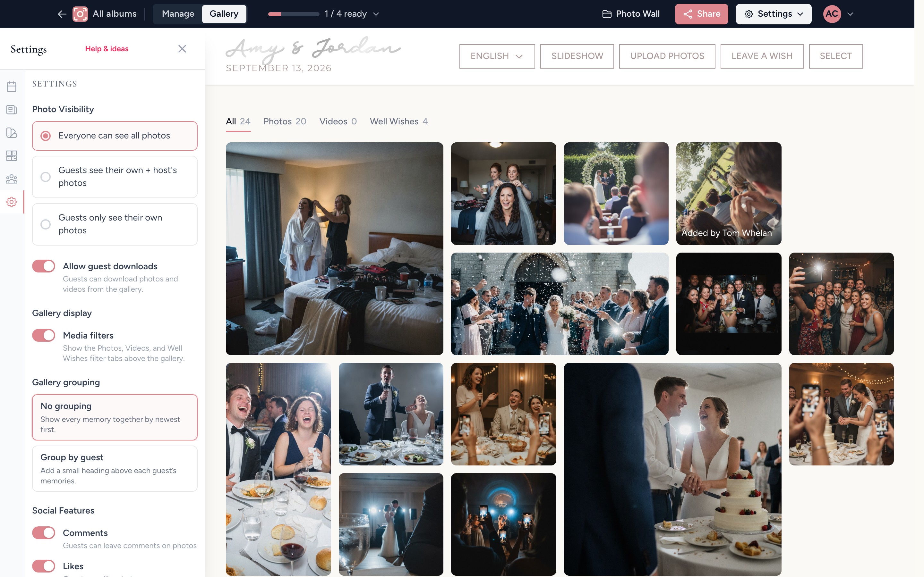Open the calendar icon in the sidebar
The image size is (924, 577).
point(12,87)
